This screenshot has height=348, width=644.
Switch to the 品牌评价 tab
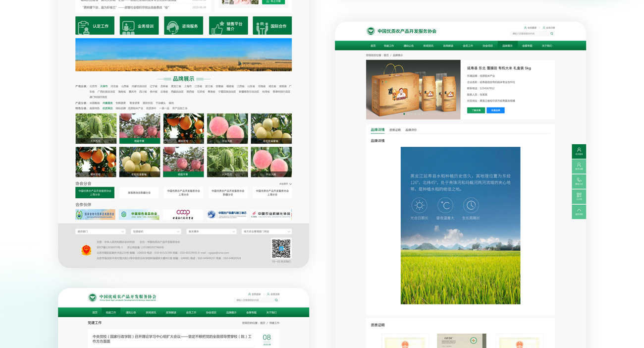[411, 130]
